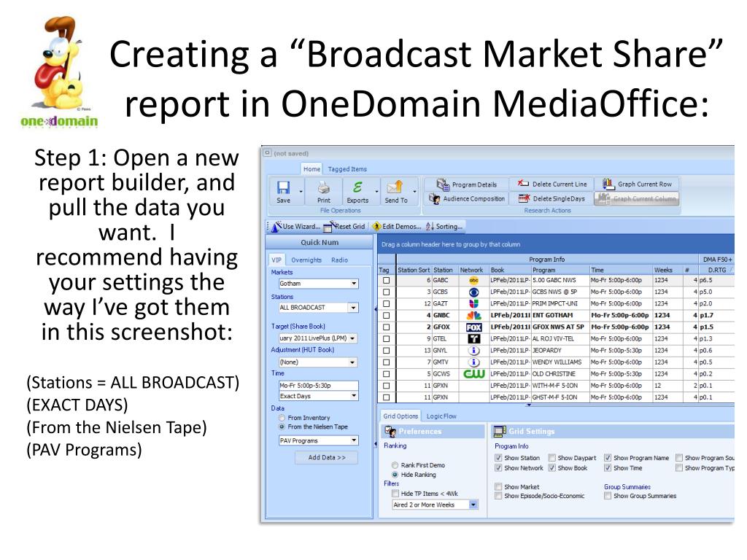Click Delete Current Line icon
This screenshot has width=747, height=560.
coord(523,184)
